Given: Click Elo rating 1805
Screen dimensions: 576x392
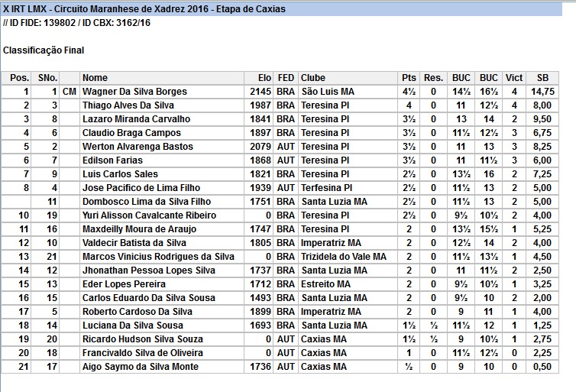Looking at the screenshot, I should [260, 243].
